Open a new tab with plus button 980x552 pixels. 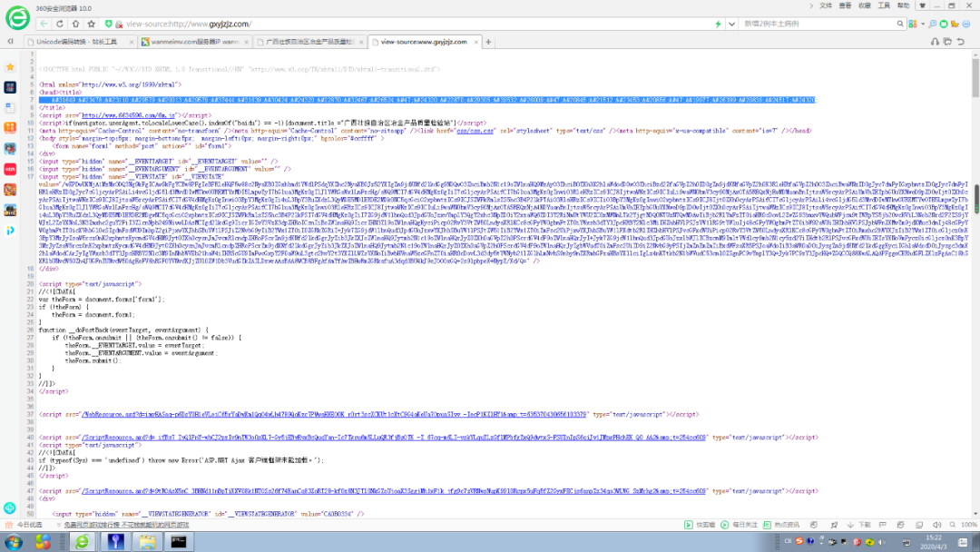pos(489,42)
